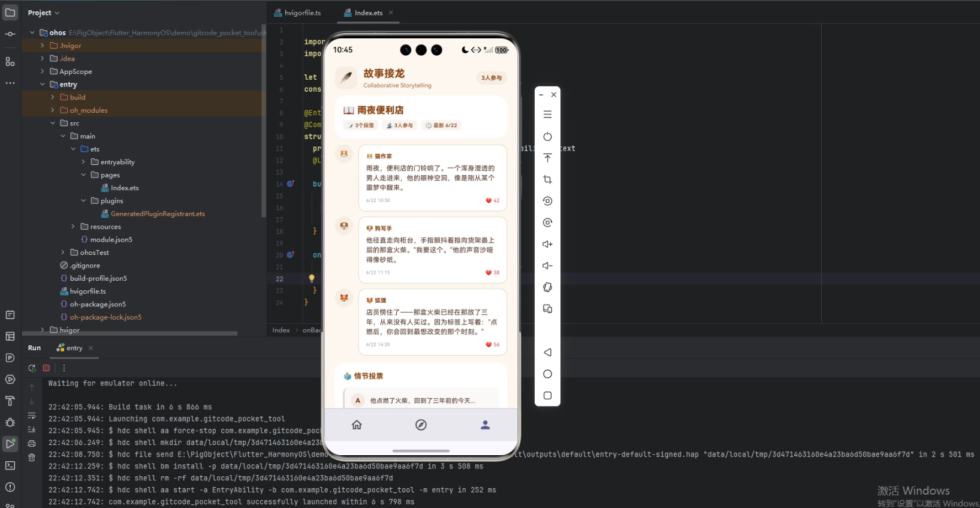Expand the oh_modules folder
The image size is (980, 508).
click(53, 110)
